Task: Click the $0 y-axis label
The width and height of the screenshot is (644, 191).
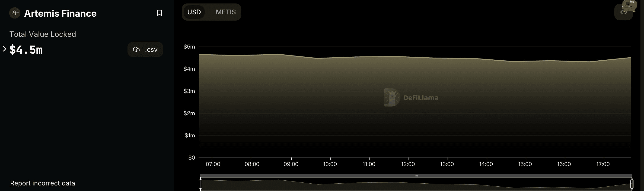Action: tap(192, 158)
